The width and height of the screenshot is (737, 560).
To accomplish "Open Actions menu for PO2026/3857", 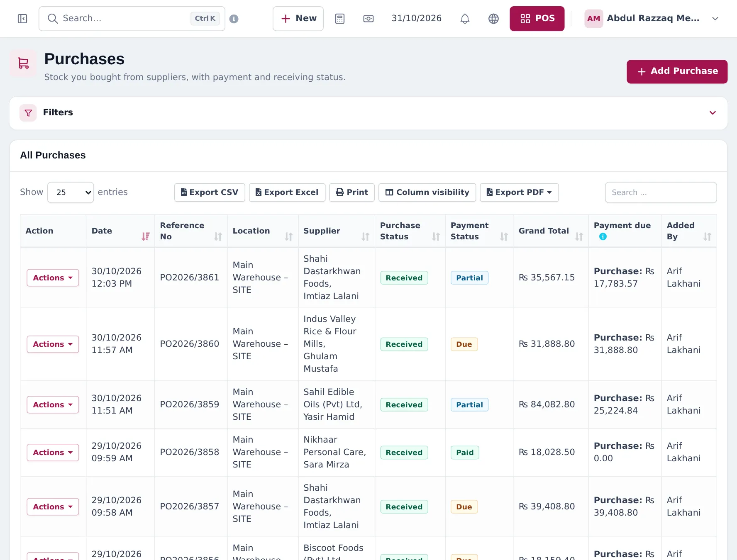I will coord(53,507).
